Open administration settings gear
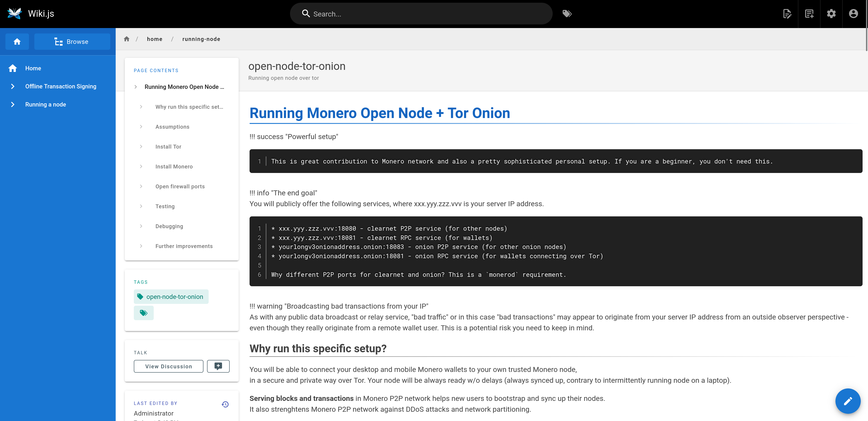The height and width of the screenshot is (421, 868). 831,14
